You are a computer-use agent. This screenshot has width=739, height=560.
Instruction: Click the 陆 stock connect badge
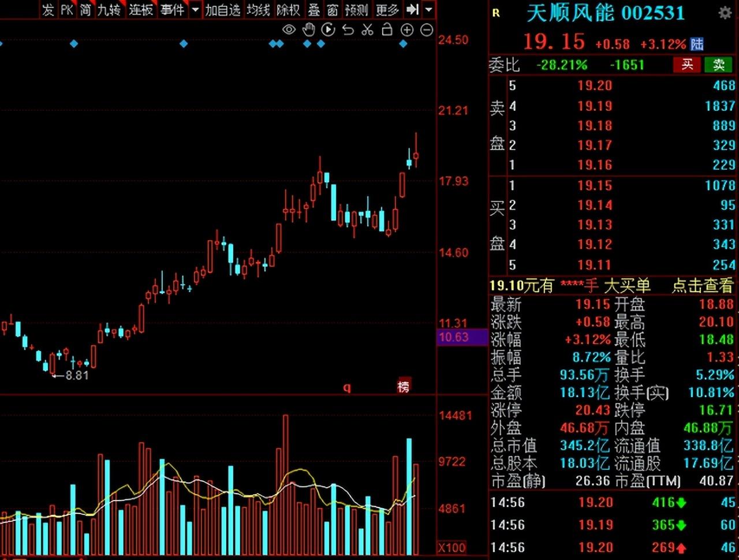(x=697, y=44)
